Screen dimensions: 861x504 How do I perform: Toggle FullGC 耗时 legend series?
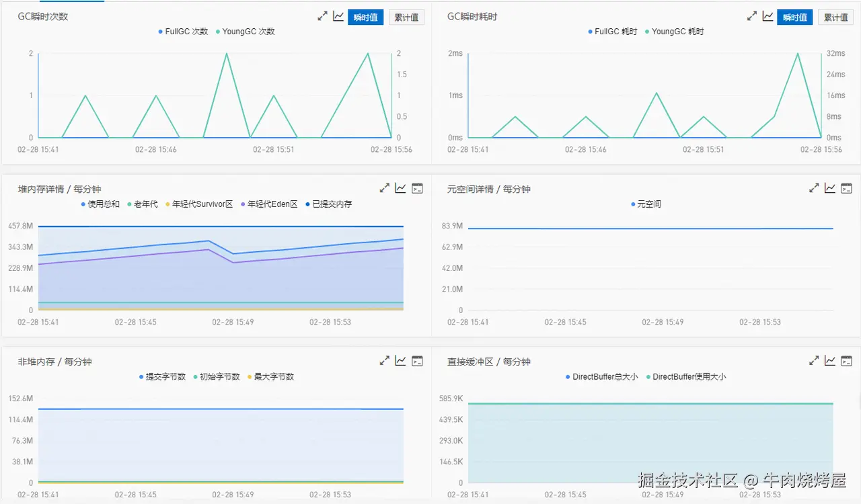(612, 32)
